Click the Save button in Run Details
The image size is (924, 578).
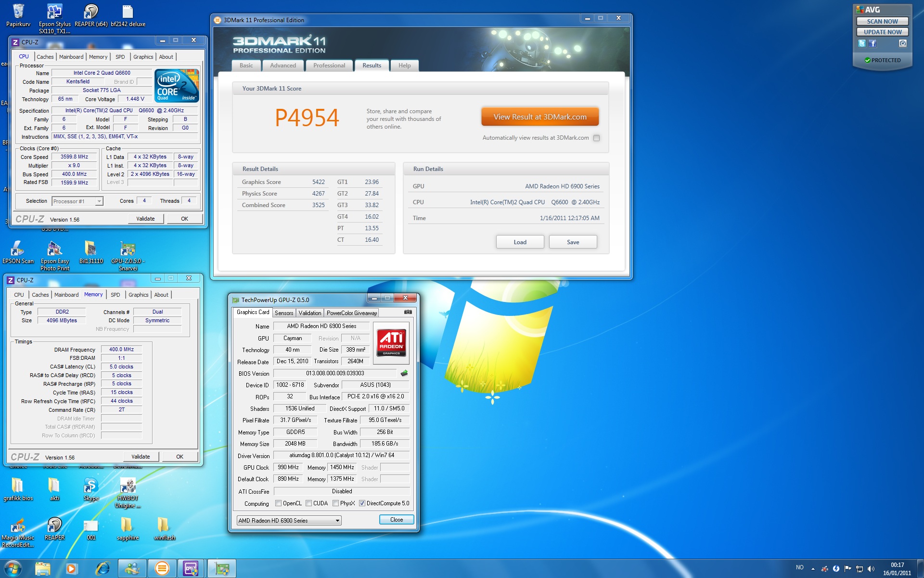[x=573, y=242]
